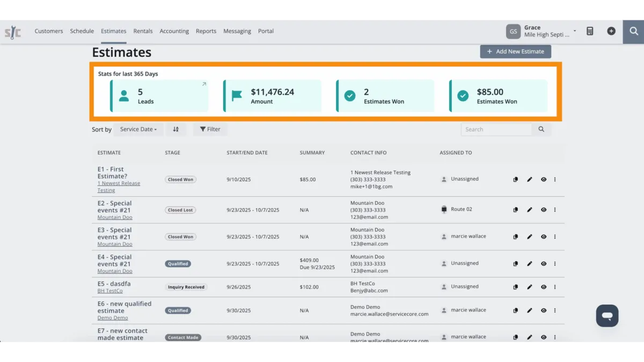The image size is (644, 362).
Task: View estimate E7 with eye icon
Action: coord(544,337)
